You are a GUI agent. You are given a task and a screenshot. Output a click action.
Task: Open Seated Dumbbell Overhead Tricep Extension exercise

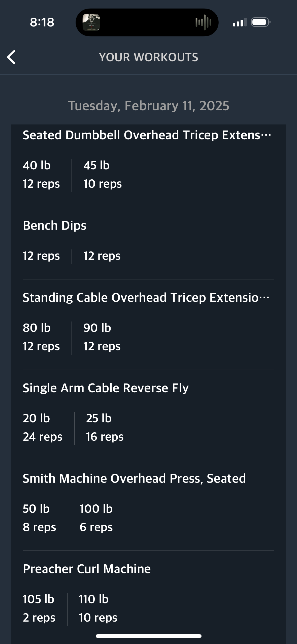pos(147,135)
